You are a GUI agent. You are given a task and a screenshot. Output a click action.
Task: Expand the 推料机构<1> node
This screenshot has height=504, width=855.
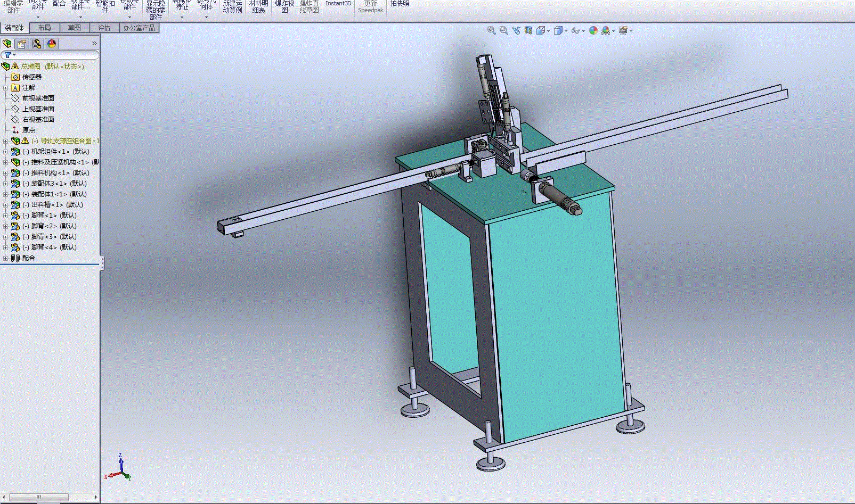tap(5, 173)
